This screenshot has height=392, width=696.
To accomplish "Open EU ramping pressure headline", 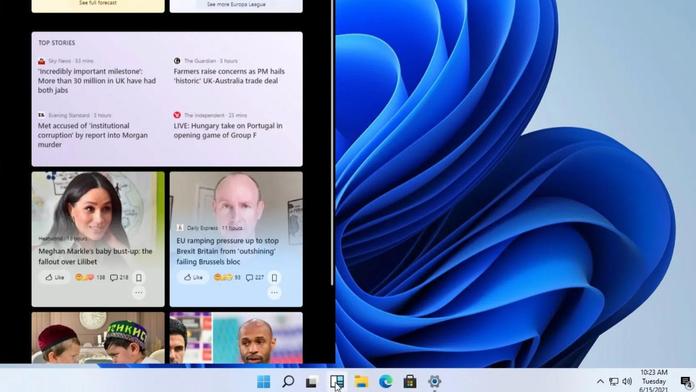I will [228, 251].
